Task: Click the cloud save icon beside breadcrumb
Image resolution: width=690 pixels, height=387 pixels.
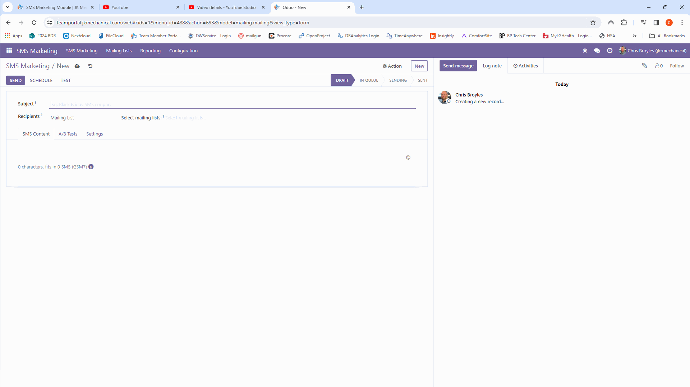Action: [x=77, y=66]
